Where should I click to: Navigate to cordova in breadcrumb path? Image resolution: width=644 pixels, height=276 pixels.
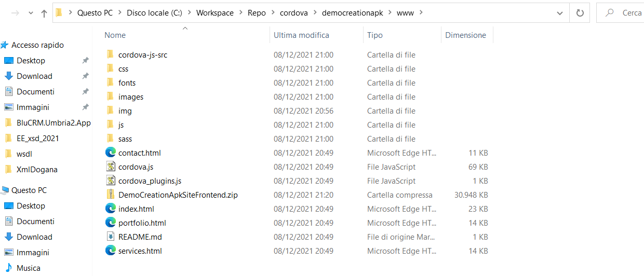click(x=293, y=13)
